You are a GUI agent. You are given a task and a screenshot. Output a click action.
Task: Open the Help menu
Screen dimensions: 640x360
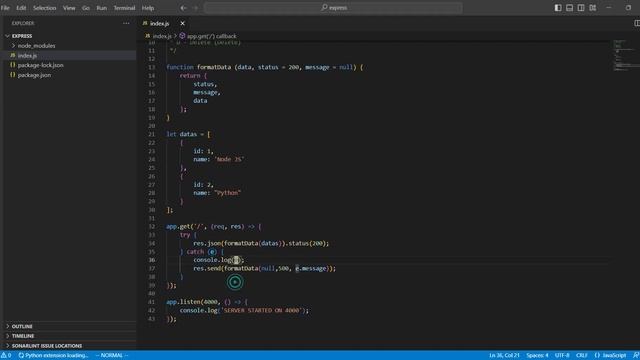pos(148,8)
